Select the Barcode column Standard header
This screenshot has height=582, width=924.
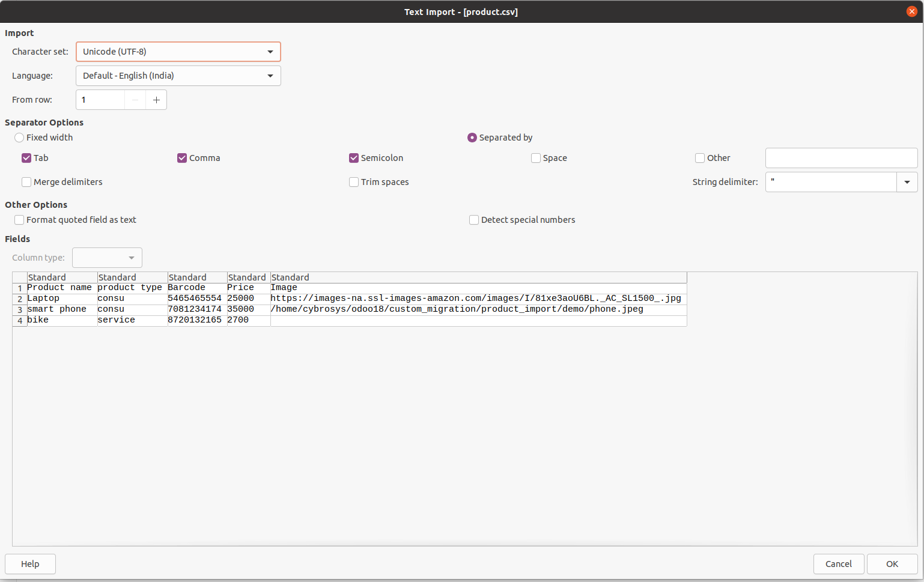click(197, 277)
